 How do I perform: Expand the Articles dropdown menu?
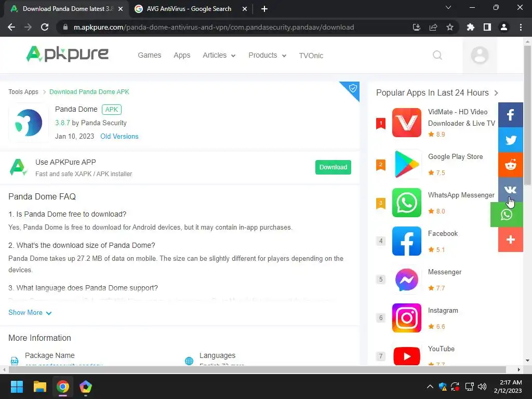[x=219, y=55]
